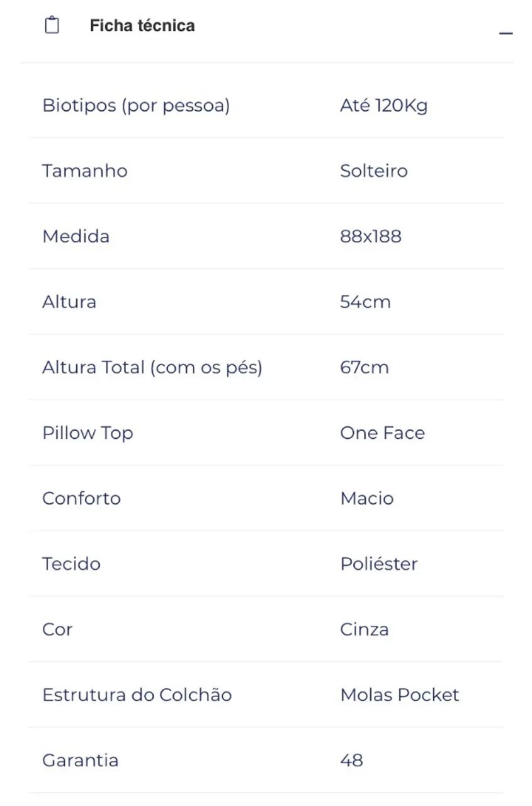The width and height of the screenshot is (532, 806).
Task: Click the 54cm Altura value
Action: 365,302
